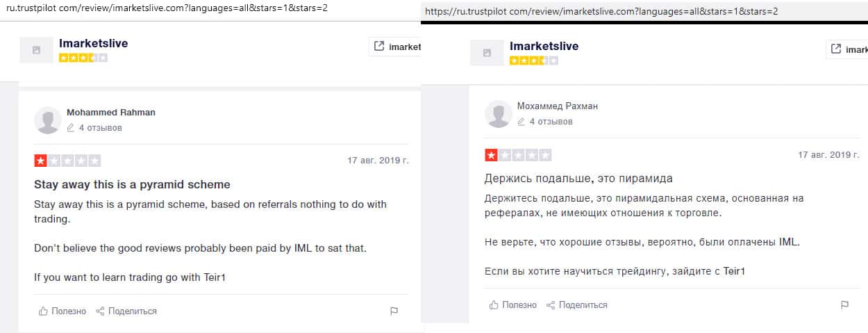
Task: Click the thumbs-up Полезно icon in the right review
Action: click(494, 305)
